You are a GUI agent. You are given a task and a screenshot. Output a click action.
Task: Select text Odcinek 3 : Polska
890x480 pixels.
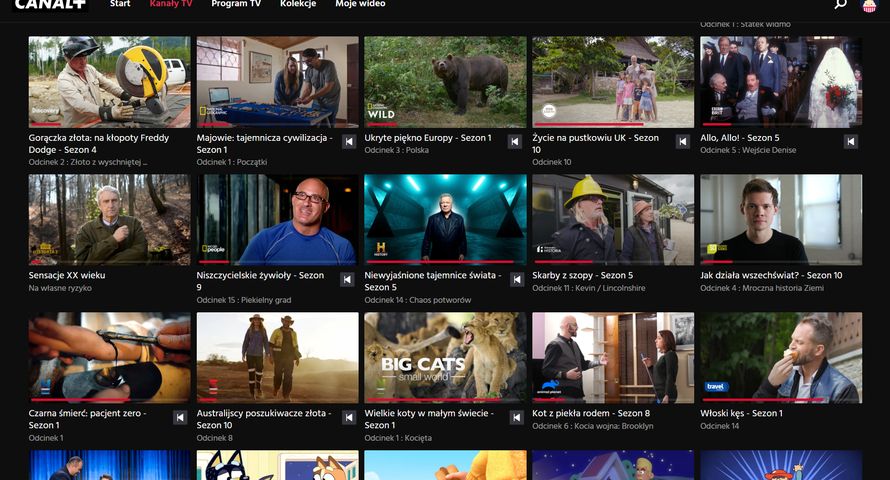click(x=396, y=150)
